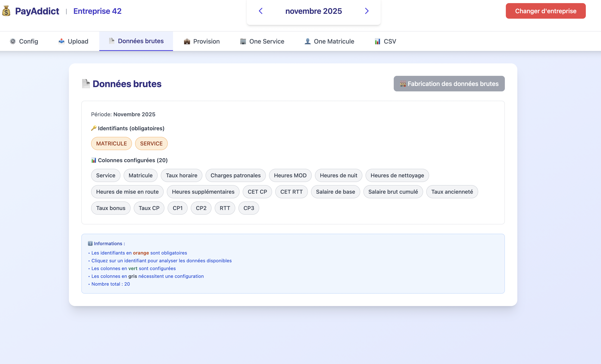This screenshot has width=601, height=364.
Task: Open the Provision tab
Action: click(202, 41)
